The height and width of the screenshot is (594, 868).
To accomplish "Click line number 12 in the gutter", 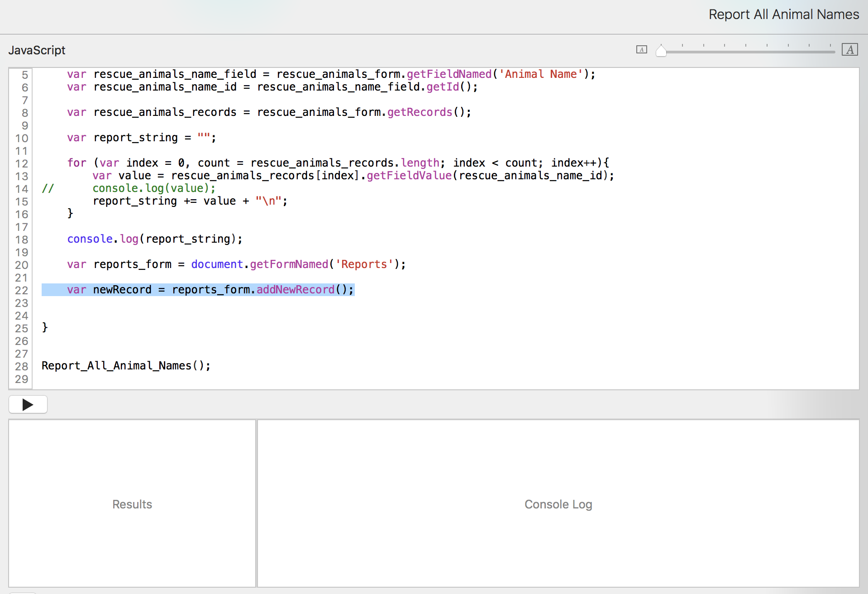I will point(21,163).
